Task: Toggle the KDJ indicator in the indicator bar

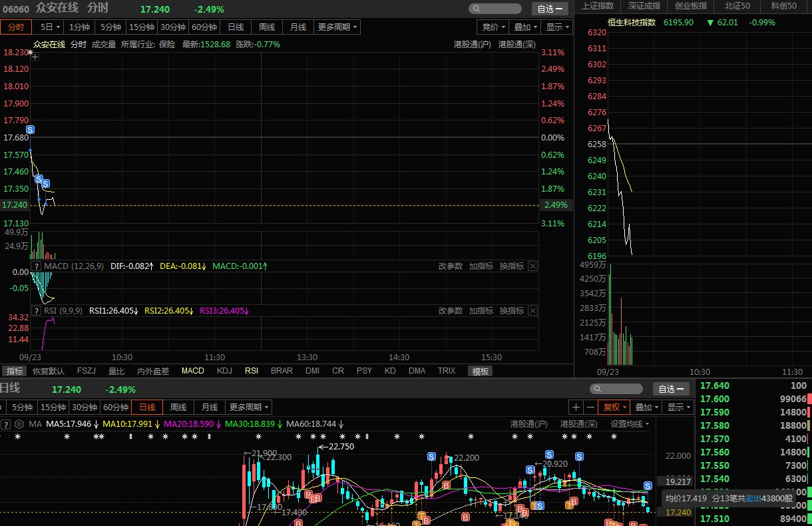Action: [x=225, y=371]
